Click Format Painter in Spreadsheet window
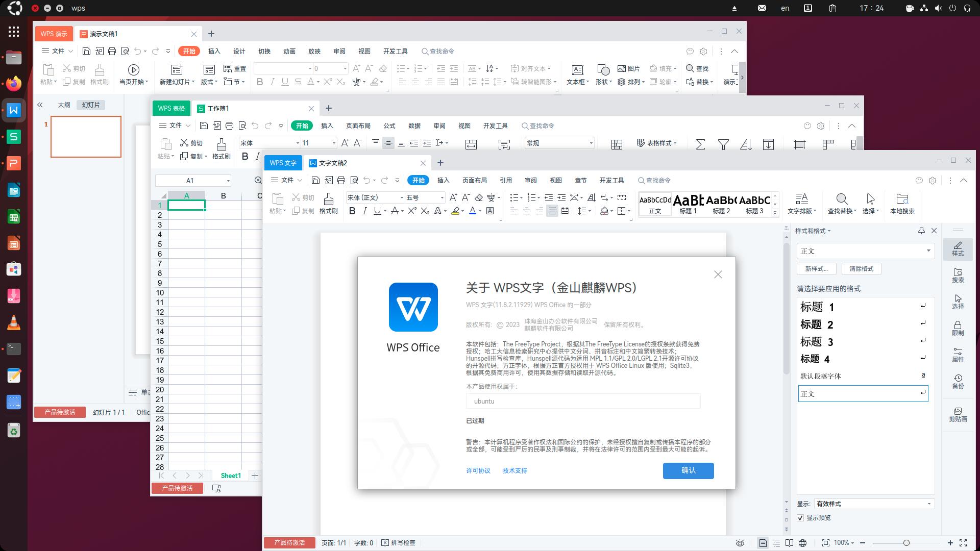Image resolution: width=980 pixels, height=551 pixels. point(221,149)
